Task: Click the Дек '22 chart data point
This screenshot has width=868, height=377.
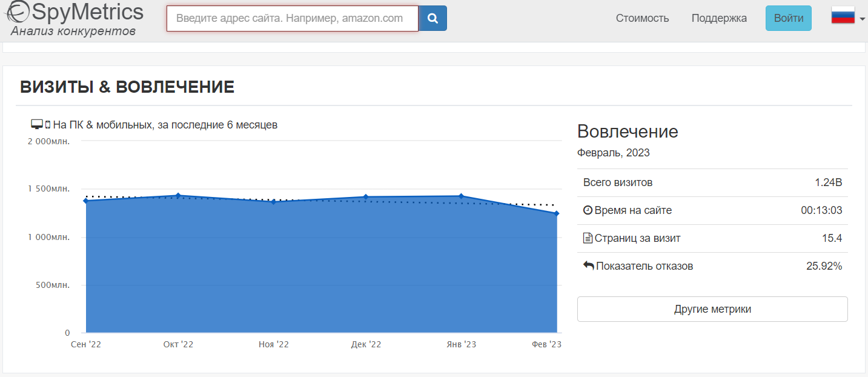Action: tap(366, 197)
